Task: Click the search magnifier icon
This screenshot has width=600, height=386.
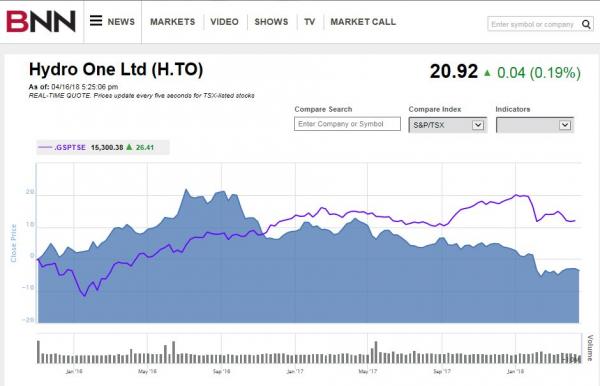Action: click(x=586, y=24)
